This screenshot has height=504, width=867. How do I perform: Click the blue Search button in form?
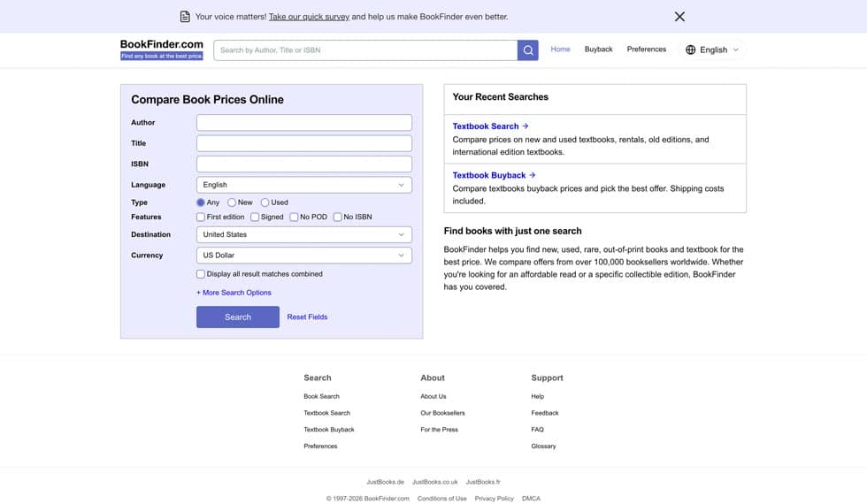[238, 317]
